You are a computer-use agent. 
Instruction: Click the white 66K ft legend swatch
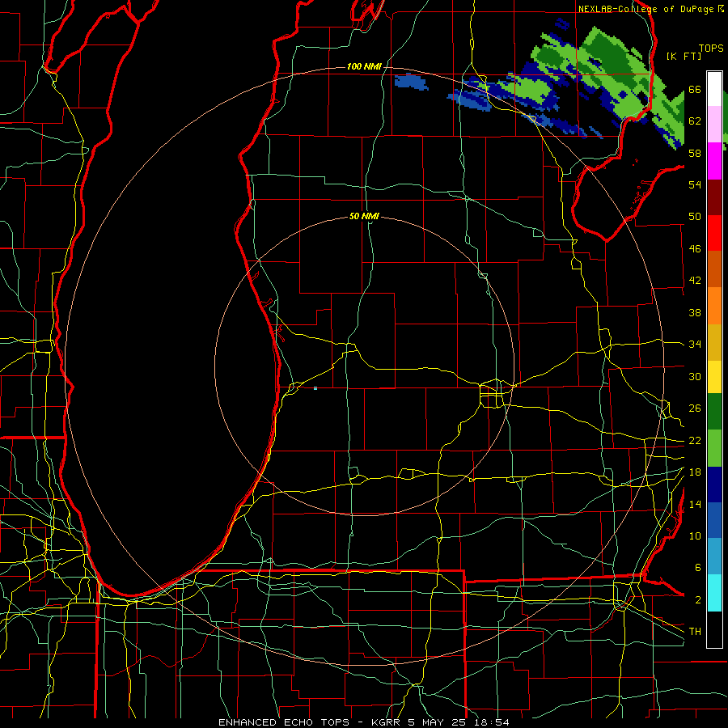click(x=714, y=89)
